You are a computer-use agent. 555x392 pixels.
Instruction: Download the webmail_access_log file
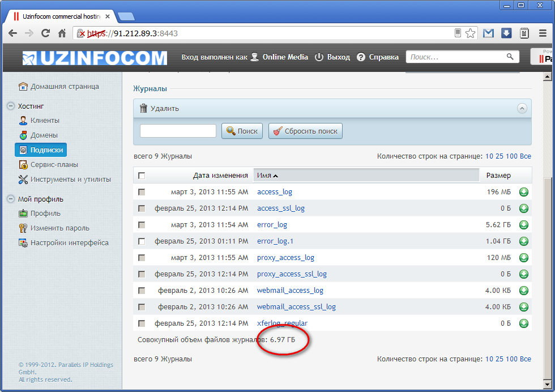coord(523,291)
